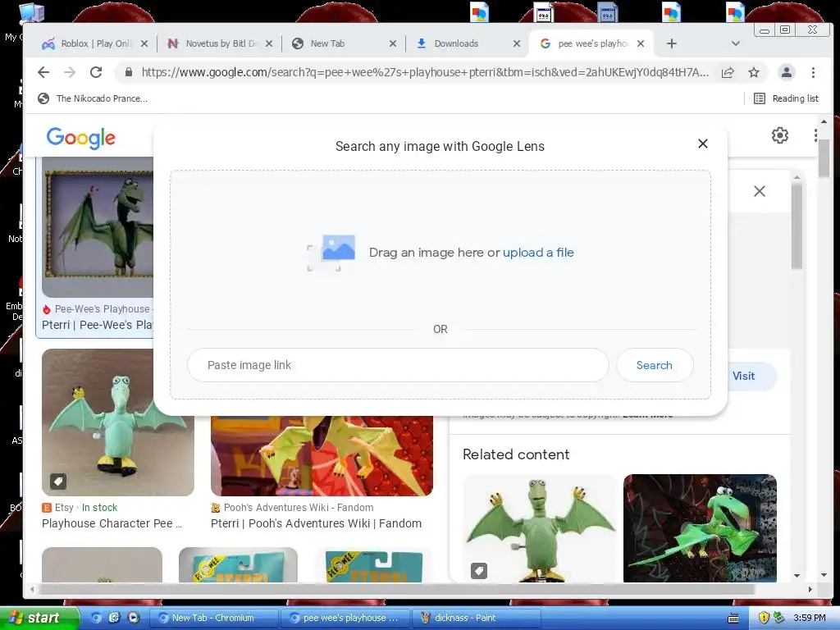Open the Chromium profile avatar menu
This screenshot has height=630, width=840.
(x=786, y=72)
